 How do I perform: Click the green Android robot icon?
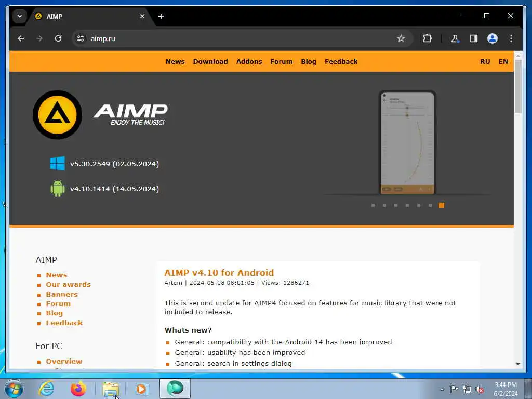click(57, 189)
